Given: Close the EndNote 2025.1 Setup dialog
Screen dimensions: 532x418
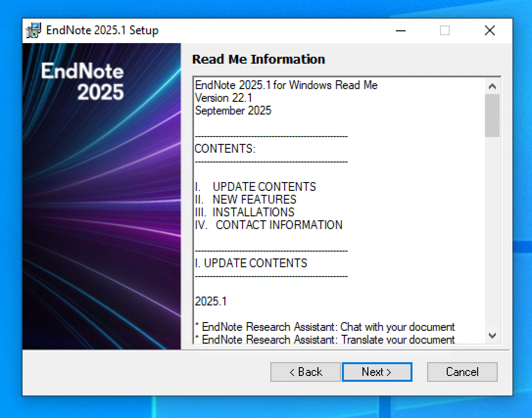Looking at the screenshot, I should pos(489,30).
